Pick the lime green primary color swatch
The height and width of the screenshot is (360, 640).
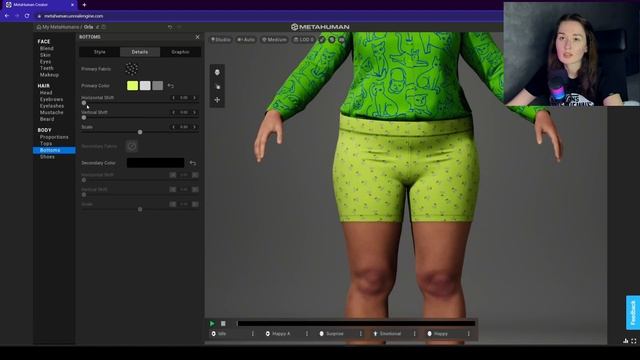click(132, 86)
